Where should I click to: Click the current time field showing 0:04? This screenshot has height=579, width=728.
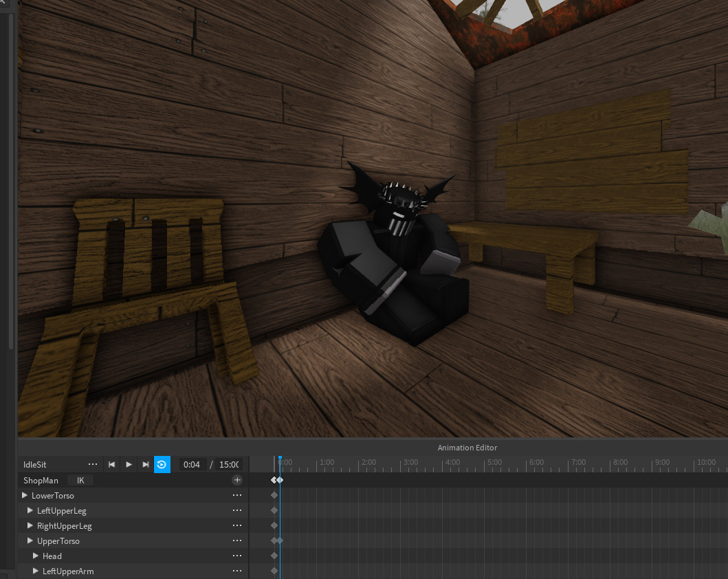click(192, 465)
